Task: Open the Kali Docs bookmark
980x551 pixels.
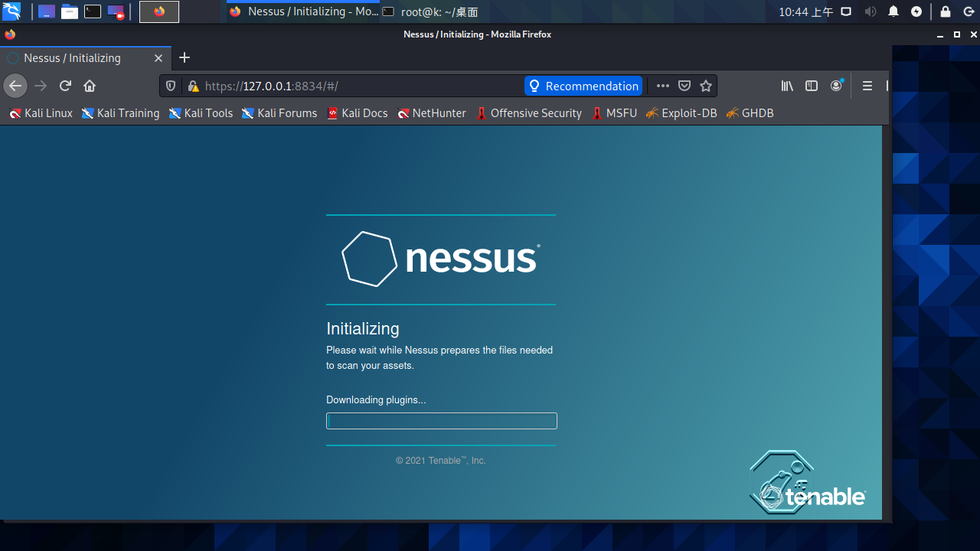Action: click(x=357, y=113)
